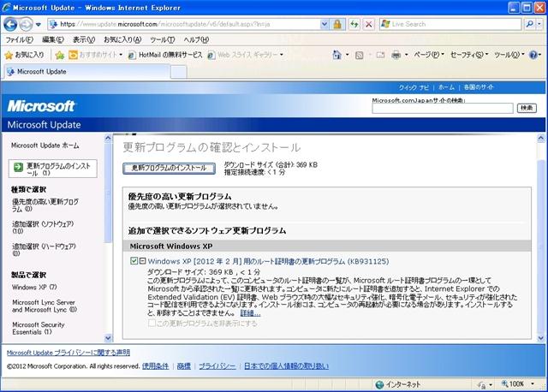Viewport: 548px width, 392px height.
Task: Click the Read Mail icon
Action: [x=380, y=55]
